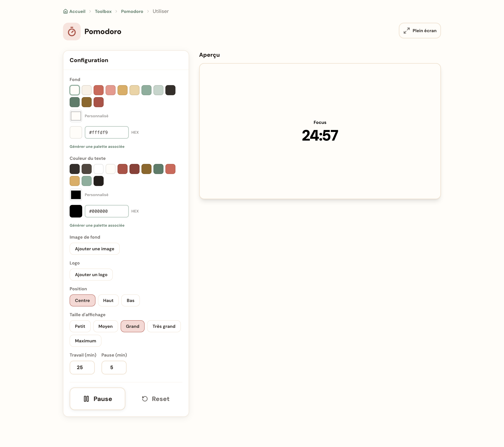Select Centre position
The width and height of the screenshot is (504, 447).
[x=82, y=301]
